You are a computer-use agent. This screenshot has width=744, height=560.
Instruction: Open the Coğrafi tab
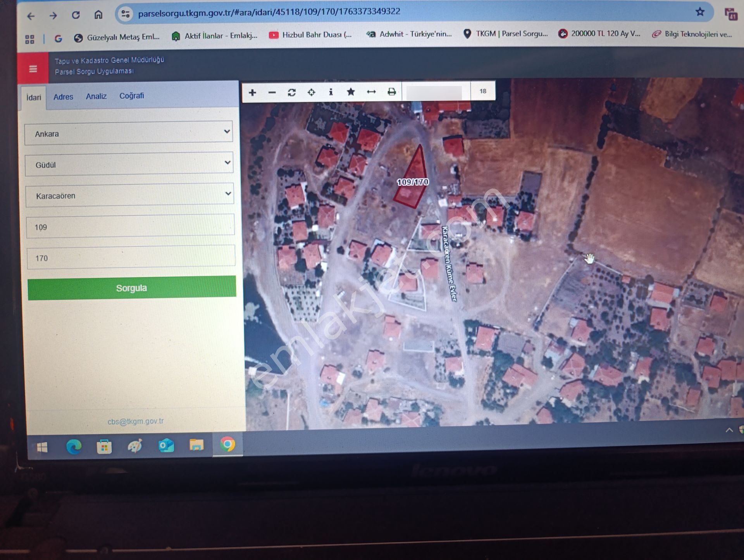132,96
